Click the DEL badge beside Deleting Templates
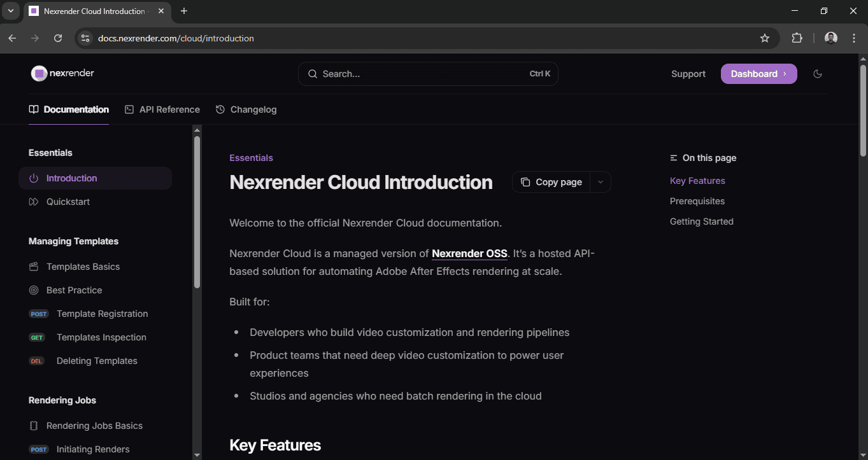The height and width of the screenshot is (460, 868). [x=36, y=361]
